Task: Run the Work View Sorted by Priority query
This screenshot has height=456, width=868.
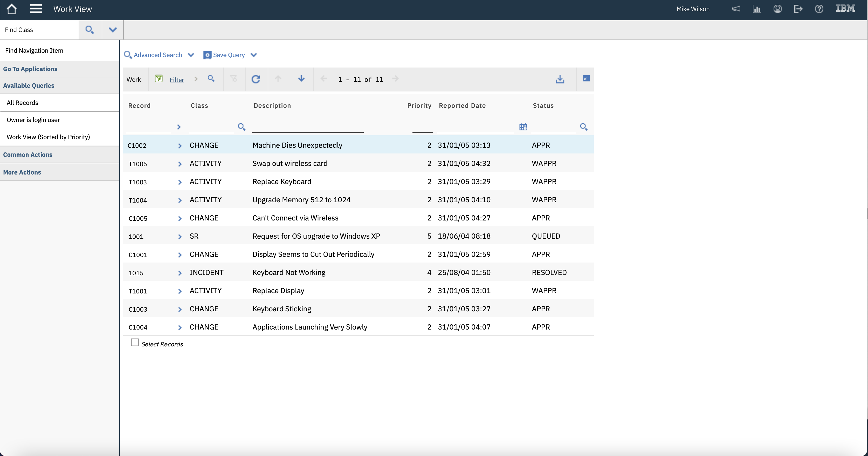Action: click(48, 137)
